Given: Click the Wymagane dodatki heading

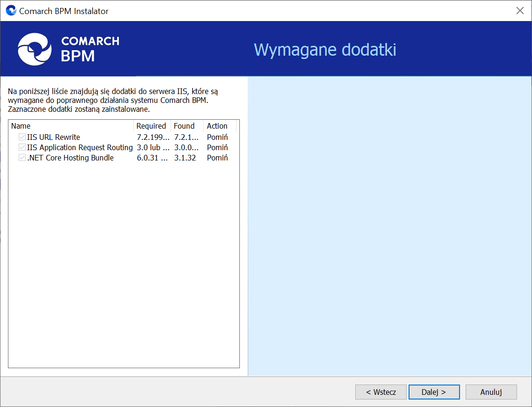Looking at the screenshot, I should (325, 50).
